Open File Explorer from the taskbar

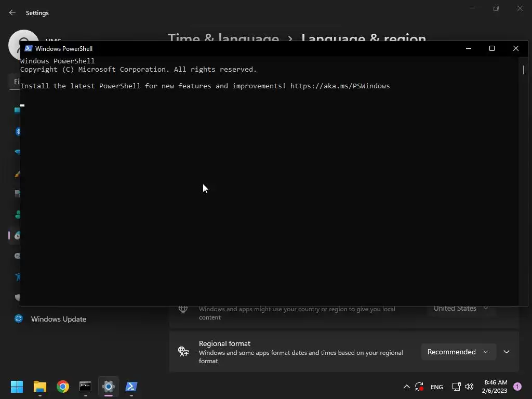click(x=39, y=387)
